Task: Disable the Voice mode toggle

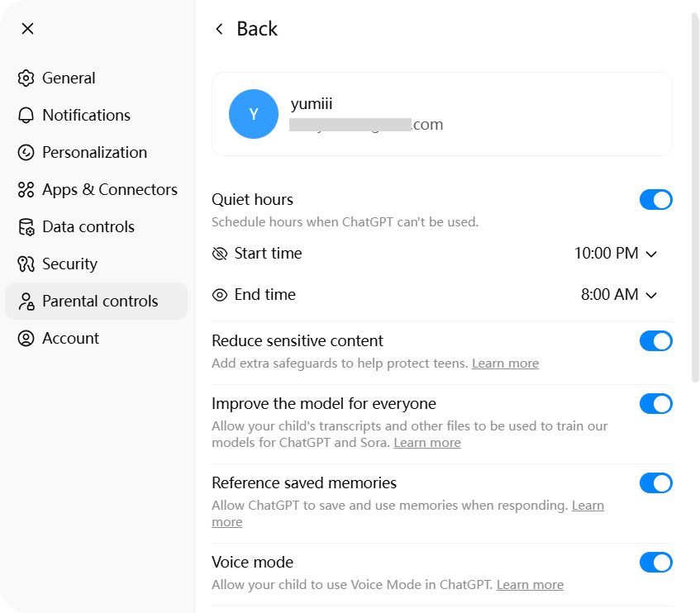Action: 655,562
